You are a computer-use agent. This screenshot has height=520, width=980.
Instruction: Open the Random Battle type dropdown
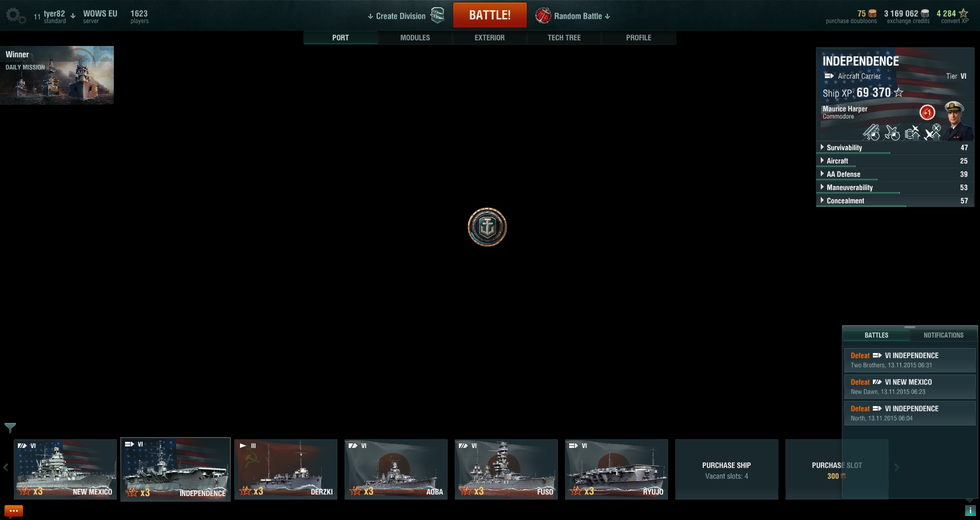click(582, 16)
